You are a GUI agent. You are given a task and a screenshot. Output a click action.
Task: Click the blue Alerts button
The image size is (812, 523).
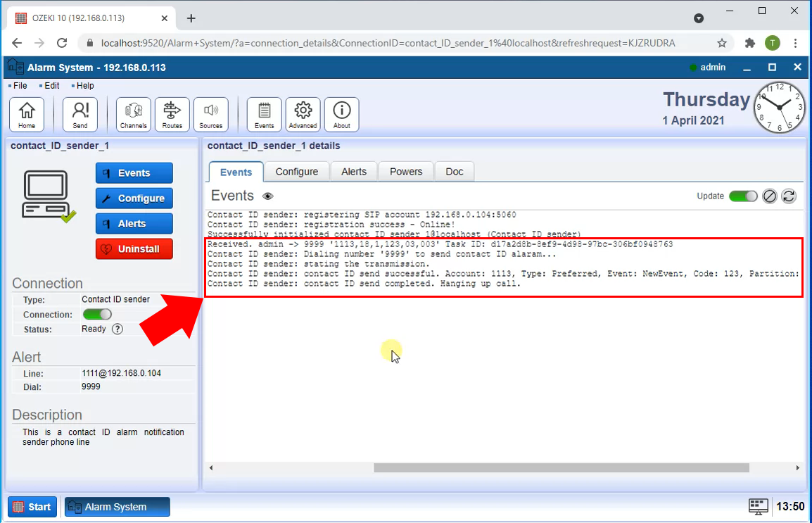(134, 224)
